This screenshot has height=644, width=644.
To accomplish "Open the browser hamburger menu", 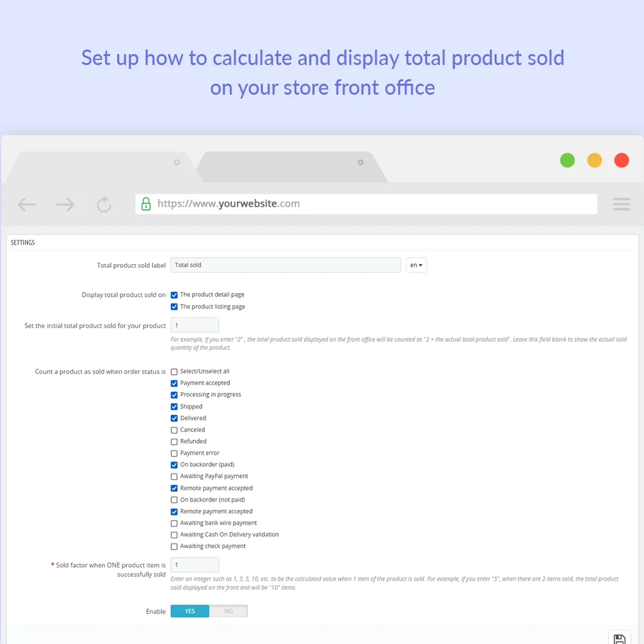I will pos(621,204).
